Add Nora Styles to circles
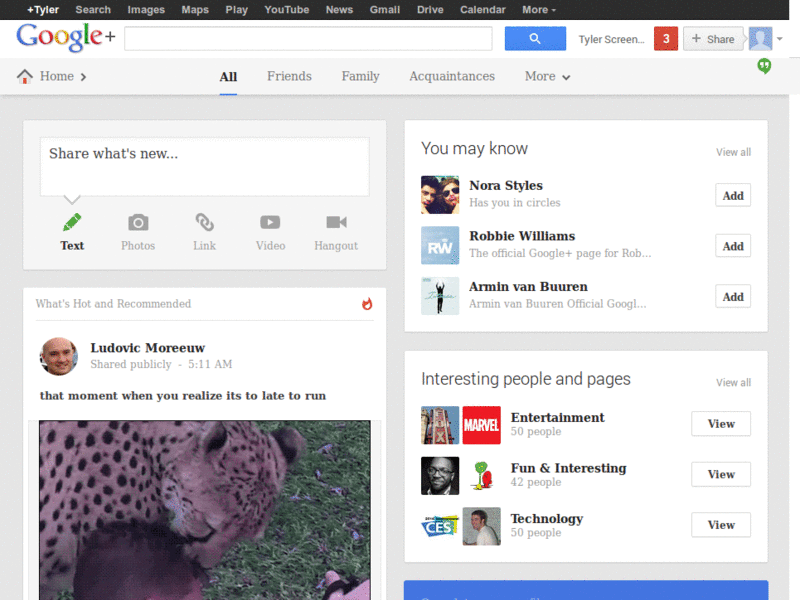 tap(733, 195)
